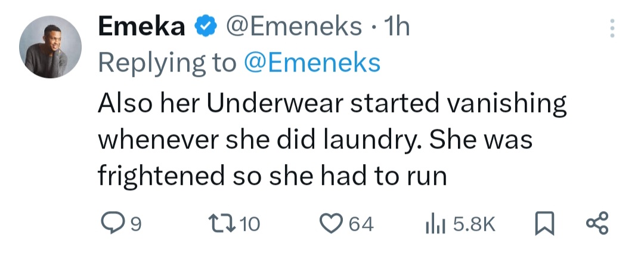
Task: Like the tweet with the heart icon
Action: (330, 224)
